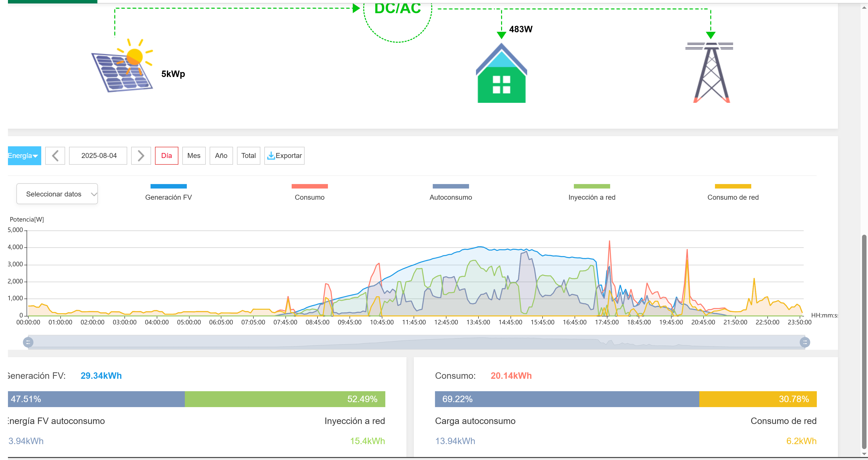Image resolution: width=868 pixels, height=460 pixels.
Task: Toggle Inyección a red legend swatch
Action: click(x=592, y=186)
